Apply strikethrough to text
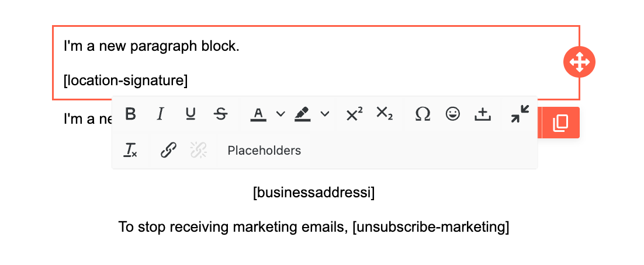This screenshot has height=265, width=644. click(x=221, y=114)
